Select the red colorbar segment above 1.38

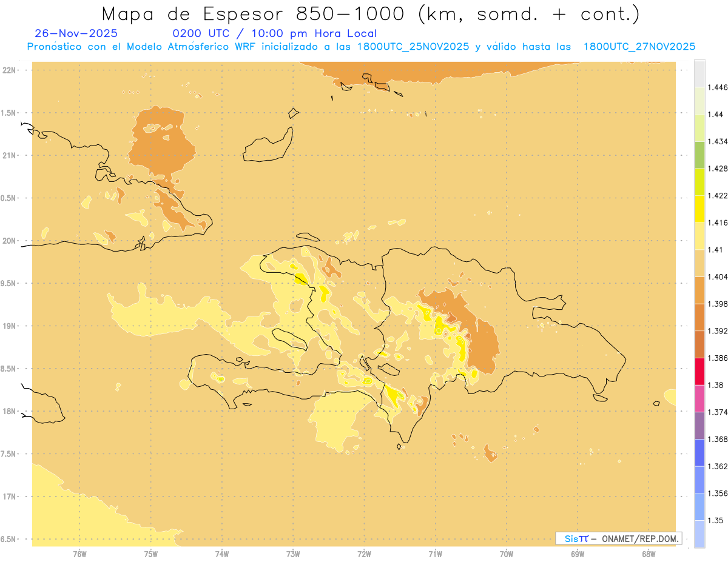(699, 372)
